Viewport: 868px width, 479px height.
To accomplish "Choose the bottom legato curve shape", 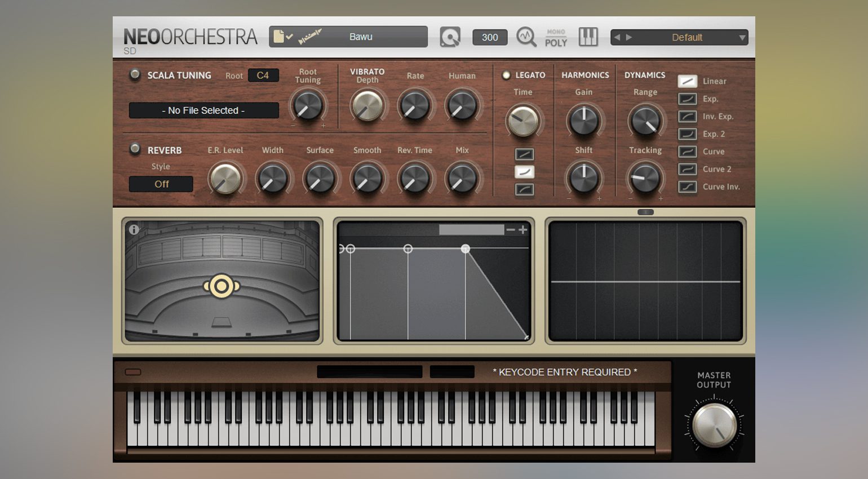I will [524, 189].
